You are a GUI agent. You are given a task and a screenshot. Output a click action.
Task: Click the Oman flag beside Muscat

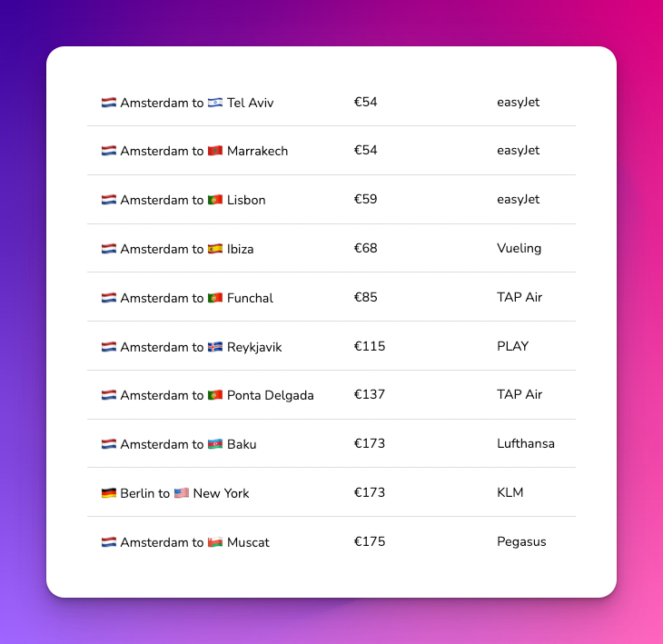pos(215,542)
